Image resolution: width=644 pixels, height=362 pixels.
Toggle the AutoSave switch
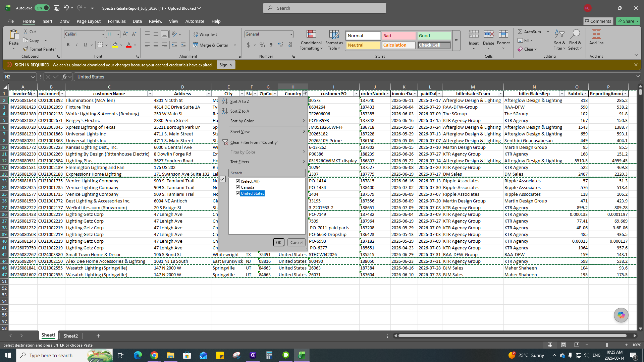pos(42,8)
